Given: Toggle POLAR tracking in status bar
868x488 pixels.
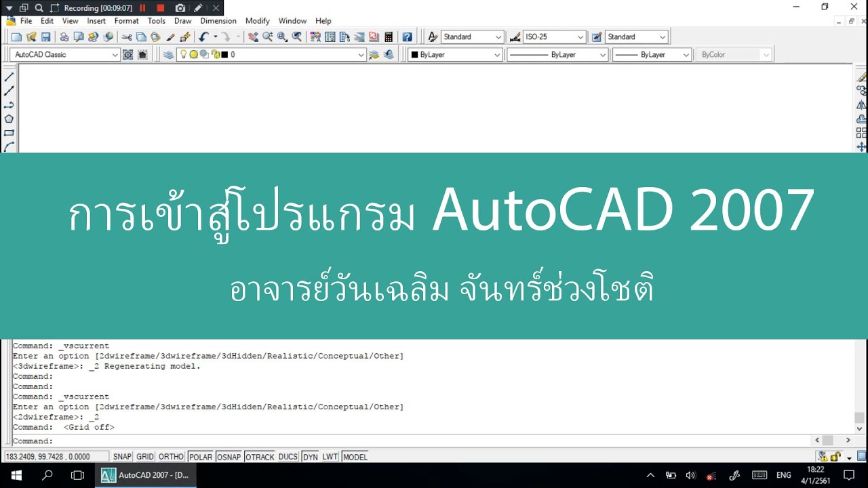Looking at the screenshot, I should [x=201, y=457].
